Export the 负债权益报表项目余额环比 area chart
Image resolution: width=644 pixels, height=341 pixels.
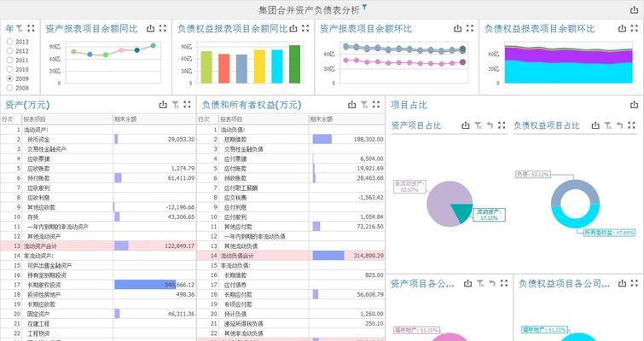pyautogui.click(x=622, y=28)
